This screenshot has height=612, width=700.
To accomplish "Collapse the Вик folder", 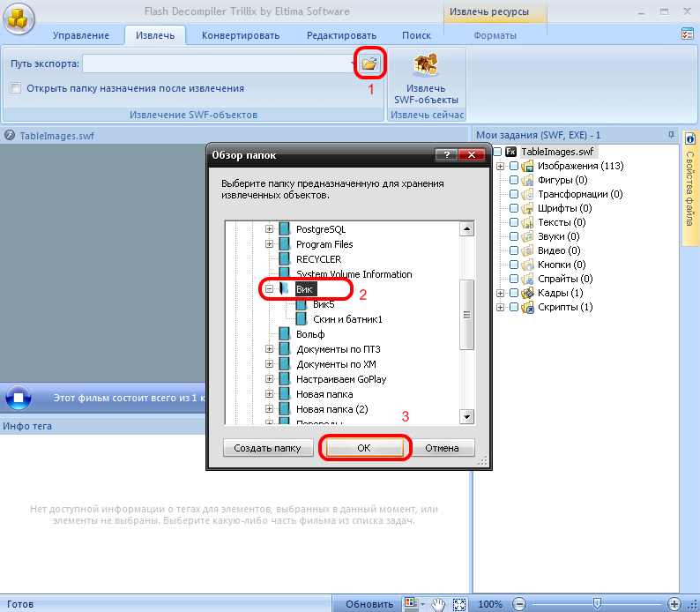I will [x=269, y=289].
